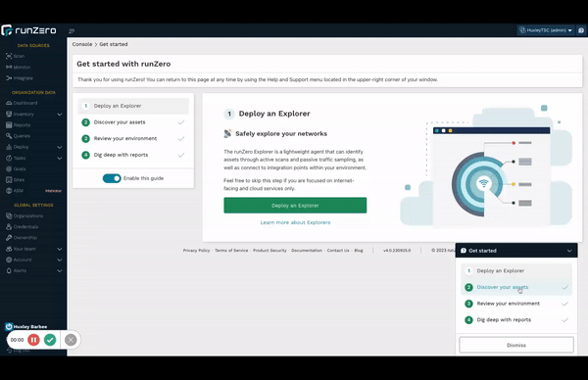
Task: Expand the Account submenu chevron
Action: pos(60,260)
